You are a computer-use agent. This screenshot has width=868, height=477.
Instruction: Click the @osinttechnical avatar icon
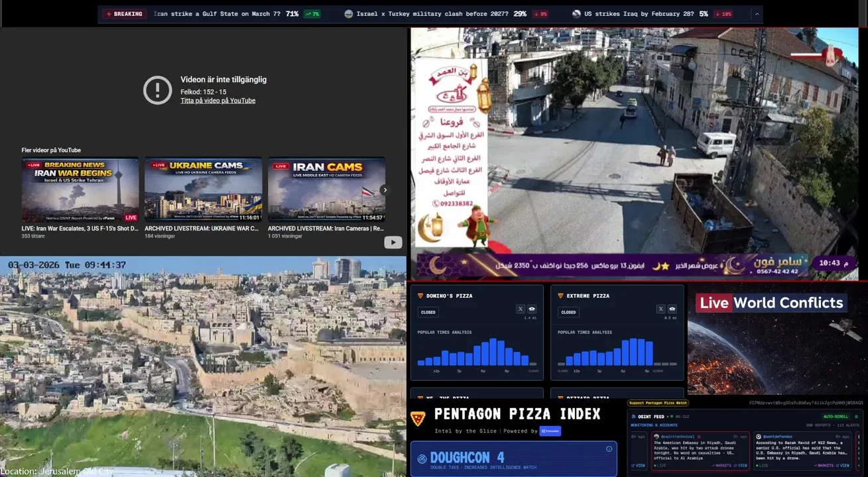pos(656,437)
